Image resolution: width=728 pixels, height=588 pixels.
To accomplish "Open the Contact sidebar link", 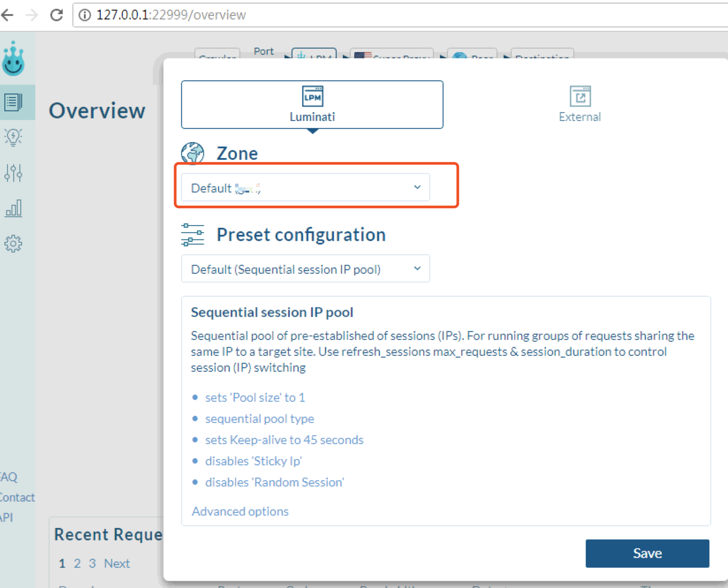I will (17, 498).
